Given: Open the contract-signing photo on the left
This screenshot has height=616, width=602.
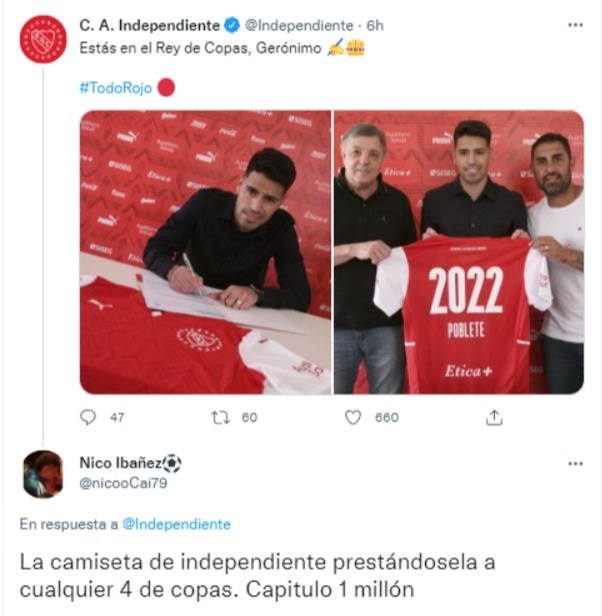Looking at the screenshot, I should coord(206,252).
